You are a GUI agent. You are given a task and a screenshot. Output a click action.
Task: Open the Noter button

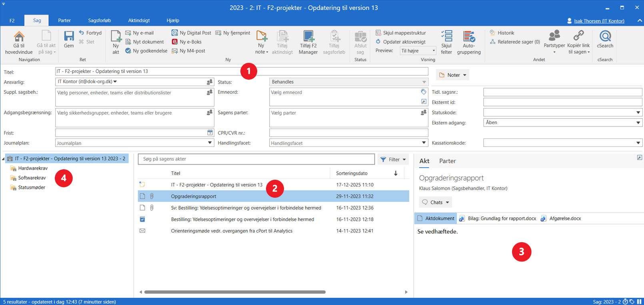tap(452, 75)
